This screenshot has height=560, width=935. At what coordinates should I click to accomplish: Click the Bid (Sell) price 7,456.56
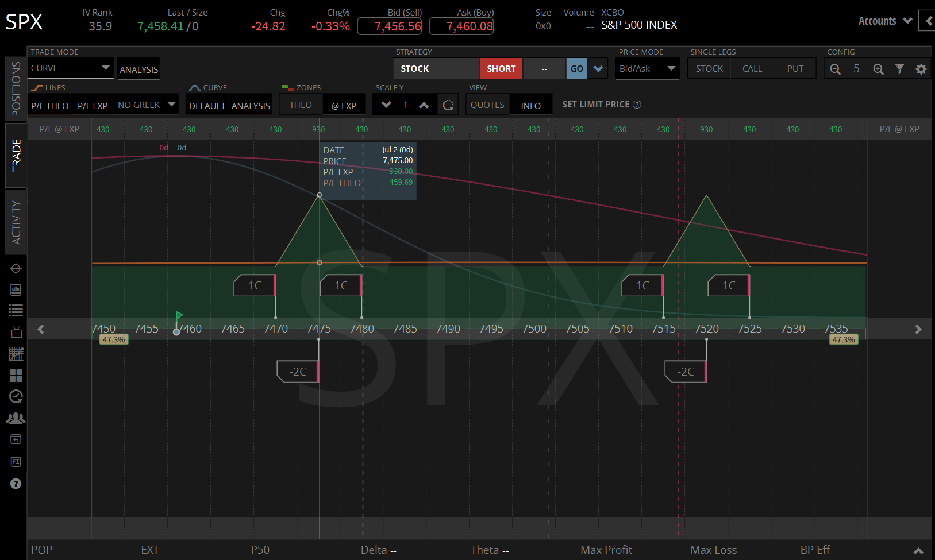pyautogui.click(x=390, y=26)
